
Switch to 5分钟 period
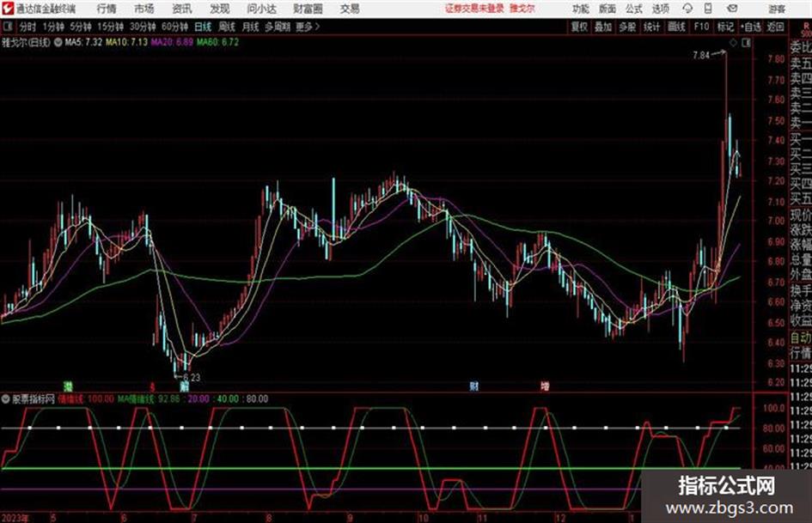pyautogui.click(x=80, y=27)
